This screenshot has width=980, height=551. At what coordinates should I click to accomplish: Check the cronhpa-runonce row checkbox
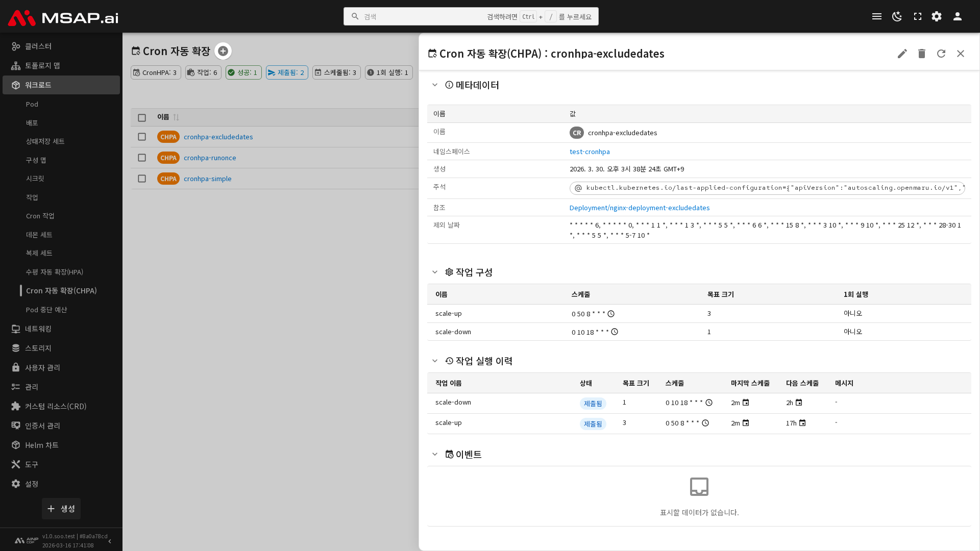142,158
